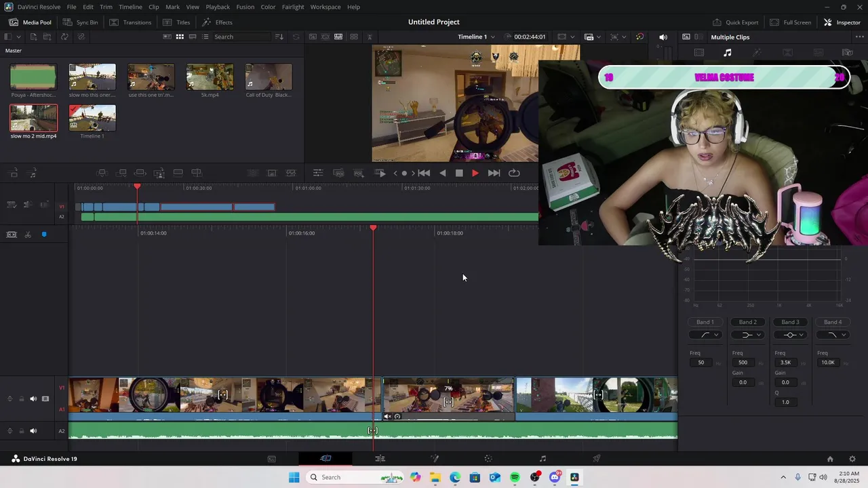The width and height of the screenshot is (868, 488).
Task: Toggle the Titles panel
Action: click(x=176, y=22)
